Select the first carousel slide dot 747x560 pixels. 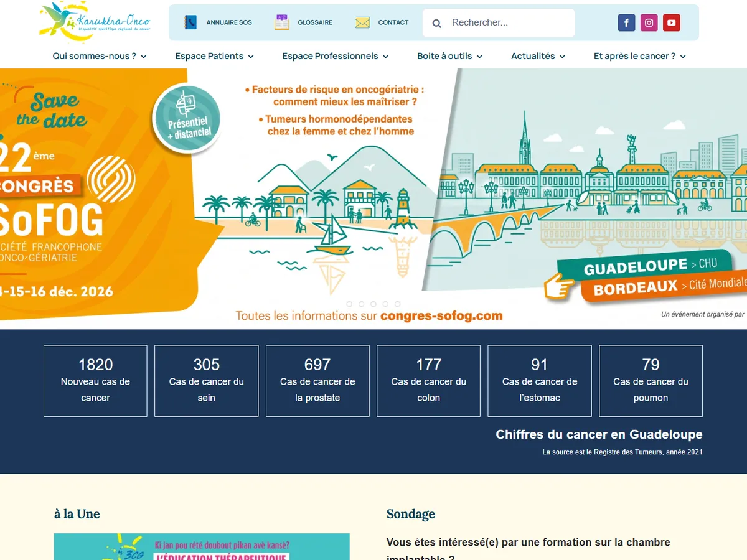(x=349, y=304)
